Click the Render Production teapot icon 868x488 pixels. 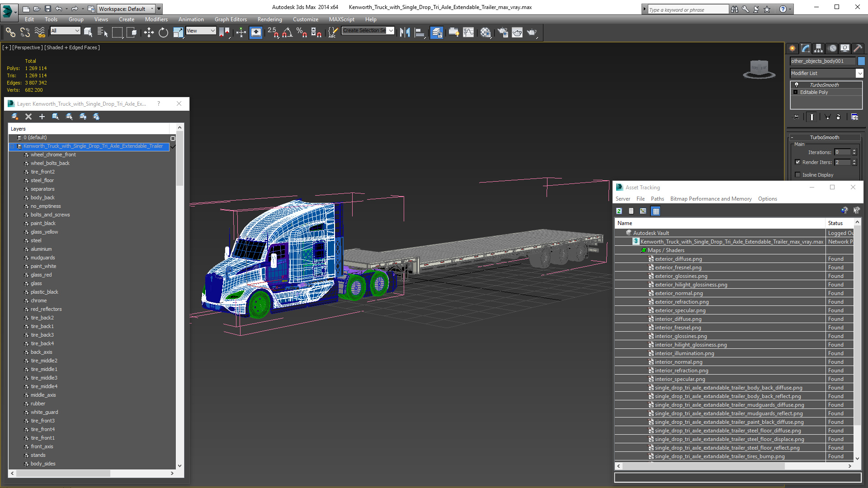click(532, 32)
